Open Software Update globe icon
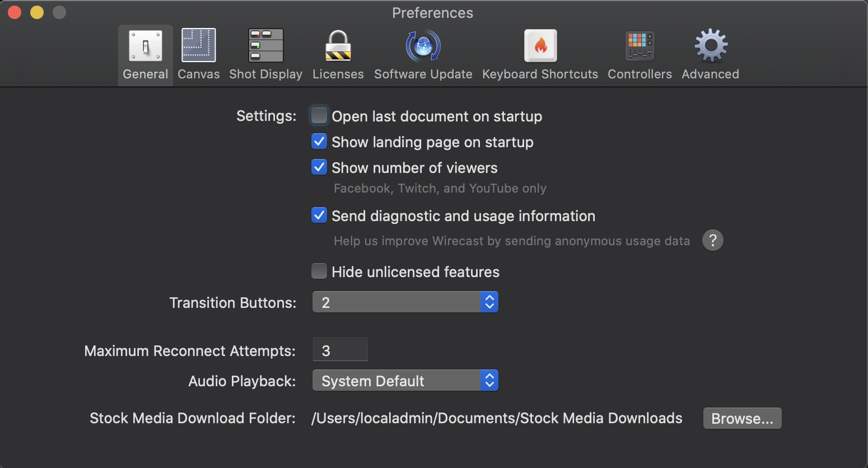 423,45
